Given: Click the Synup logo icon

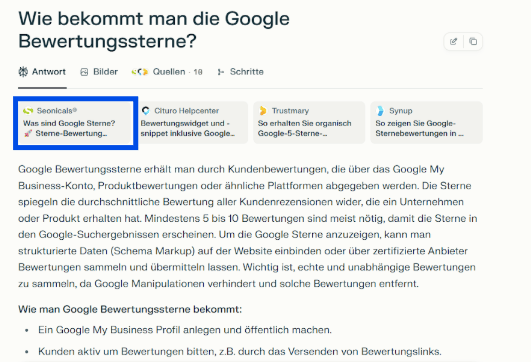Looking at the screenshot, I should pos(380,111).
